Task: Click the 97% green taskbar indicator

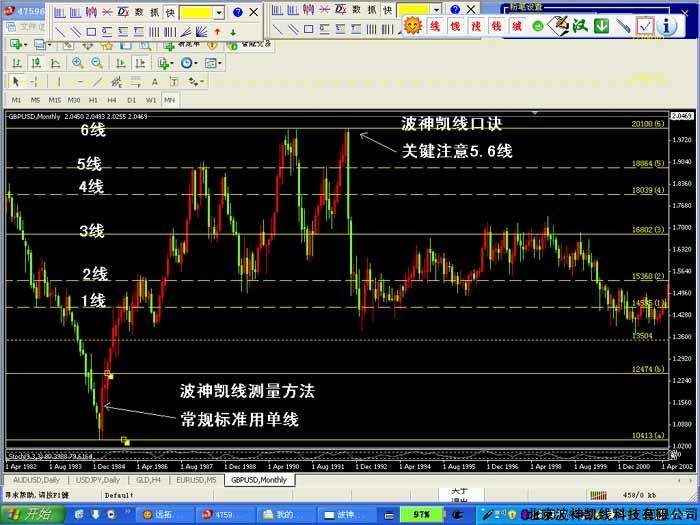Action: coord(421,514)
